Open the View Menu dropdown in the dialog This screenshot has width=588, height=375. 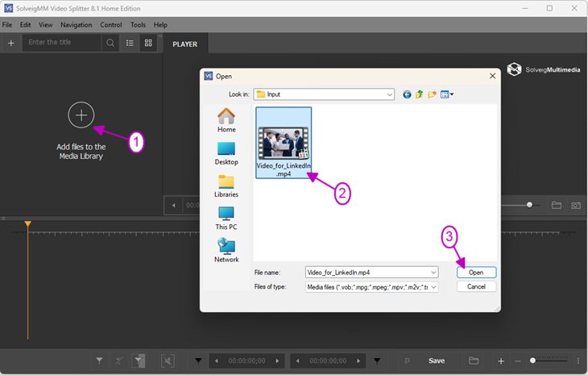coord(447,94)
